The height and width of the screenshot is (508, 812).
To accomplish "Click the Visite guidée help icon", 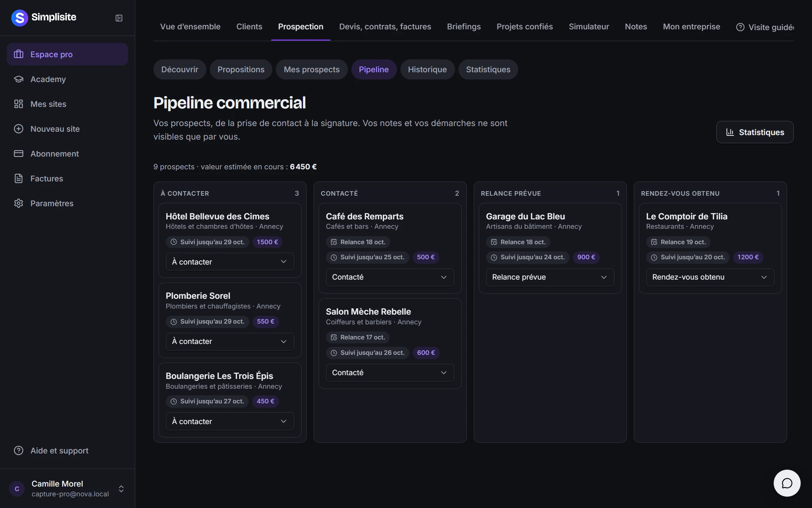I will click(x=740, y=27).
